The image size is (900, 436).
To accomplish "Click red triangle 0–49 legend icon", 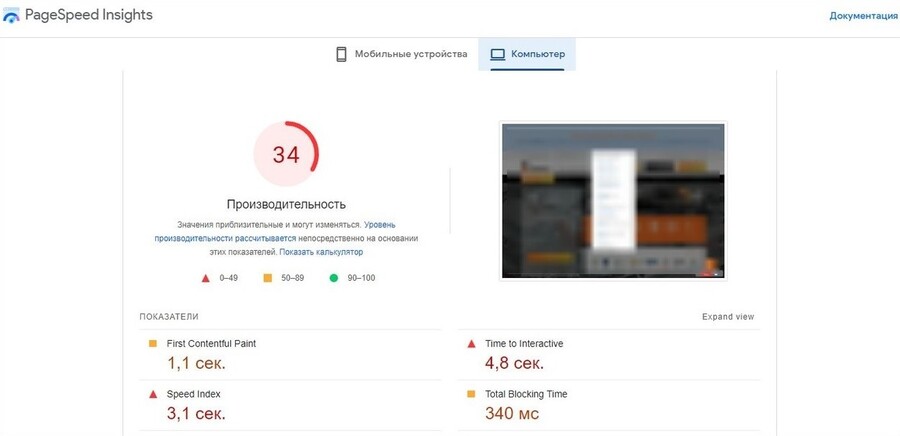I will click(205, 278).
